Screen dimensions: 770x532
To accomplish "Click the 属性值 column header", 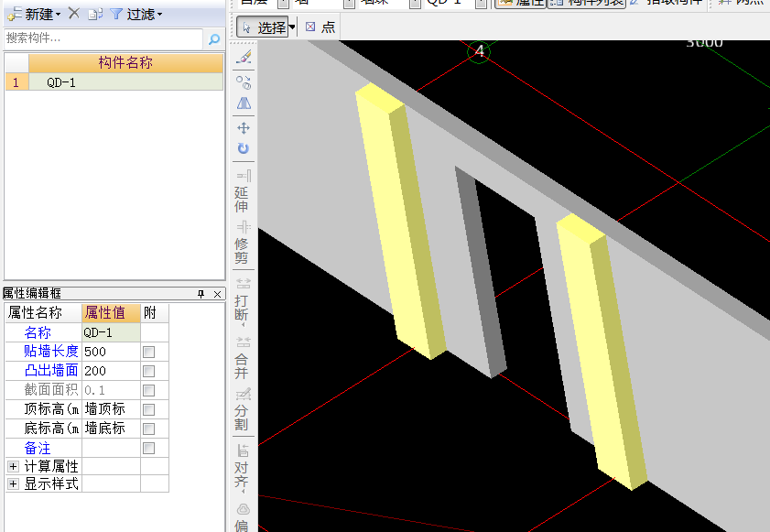I will point(111,312).
